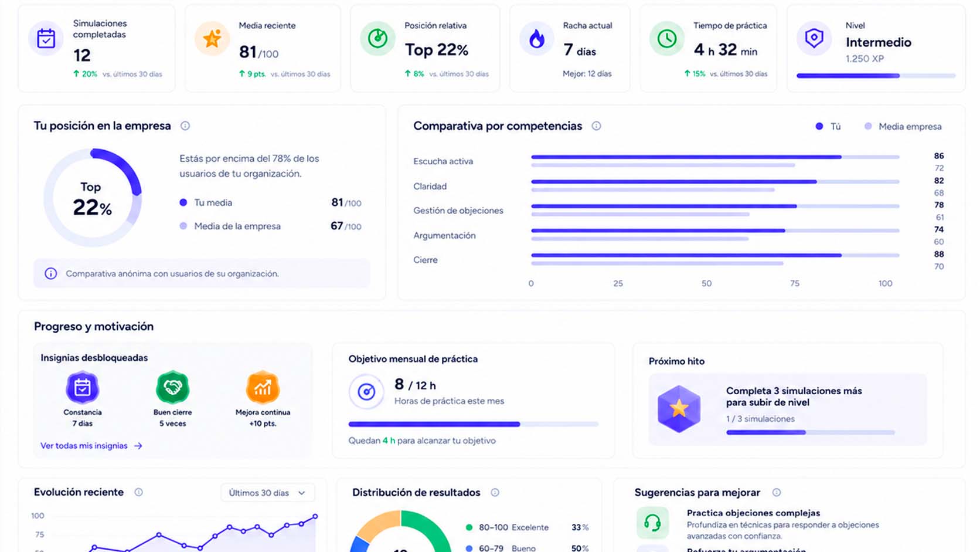Click the Gestión de objeciones label
The image size is (980, 552).
458,211
